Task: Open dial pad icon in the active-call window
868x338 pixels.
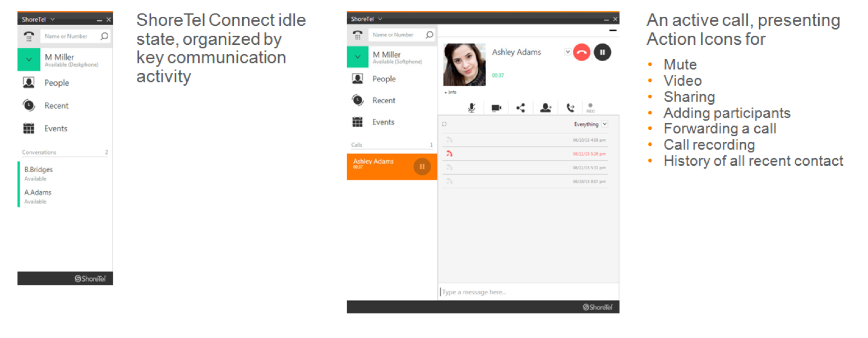Action: click(357, 35)
